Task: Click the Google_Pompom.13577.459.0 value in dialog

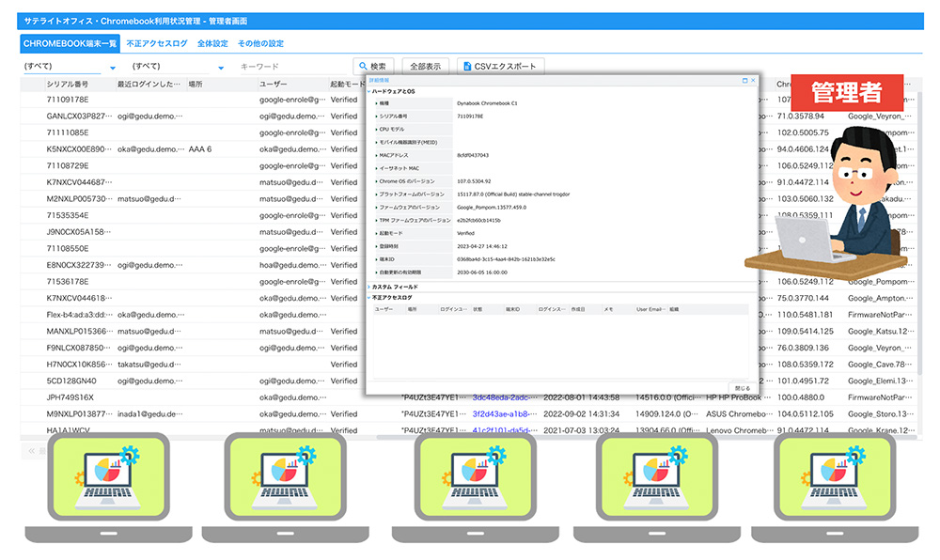Action: click(492, 208)
